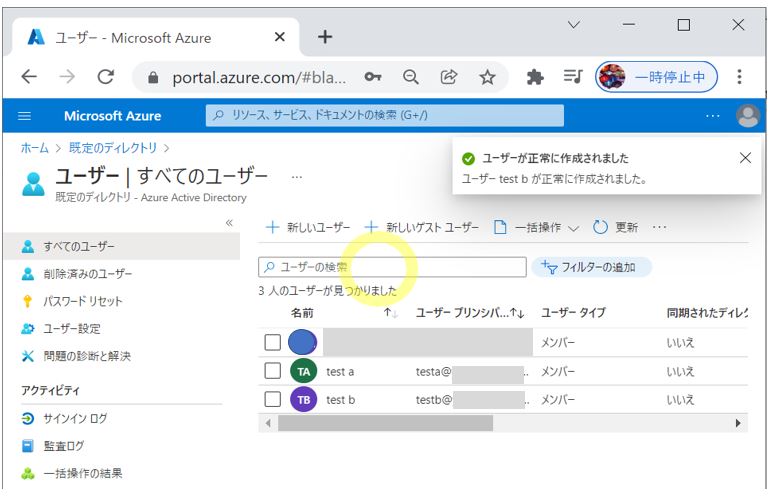The height and width of the screenshot is (498, 774).
Task: Click the Microsoft Azure header logo text
Action: coord(113,116)
